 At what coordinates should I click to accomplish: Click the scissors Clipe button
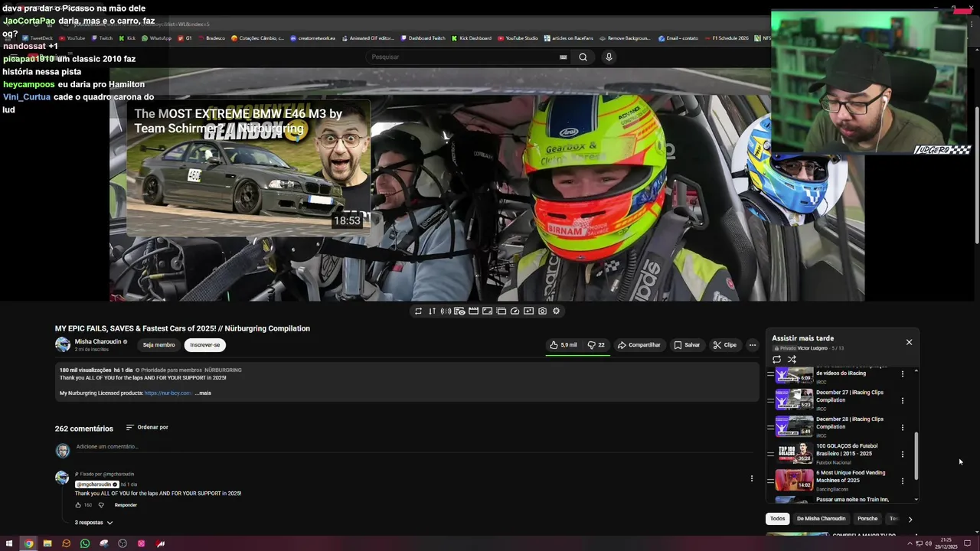[724, 345]
